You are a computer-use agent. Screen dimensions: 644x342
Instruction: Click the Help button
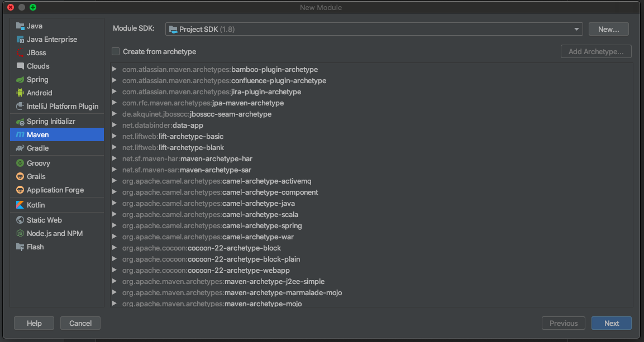coord(34,323)
